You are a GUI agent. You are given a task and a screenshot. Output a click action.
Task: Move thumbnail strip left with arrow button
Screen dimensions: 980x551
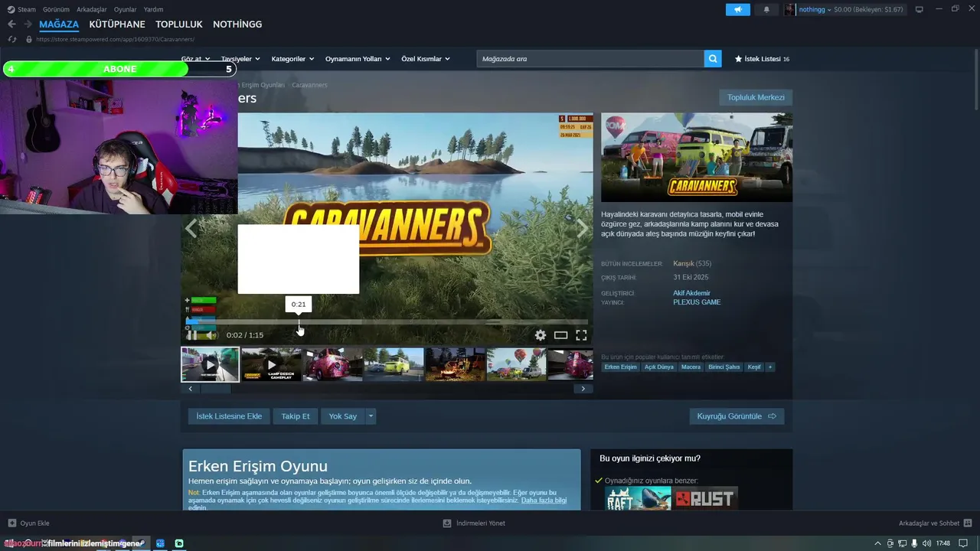pyautogui.click(x=191, y=389)
